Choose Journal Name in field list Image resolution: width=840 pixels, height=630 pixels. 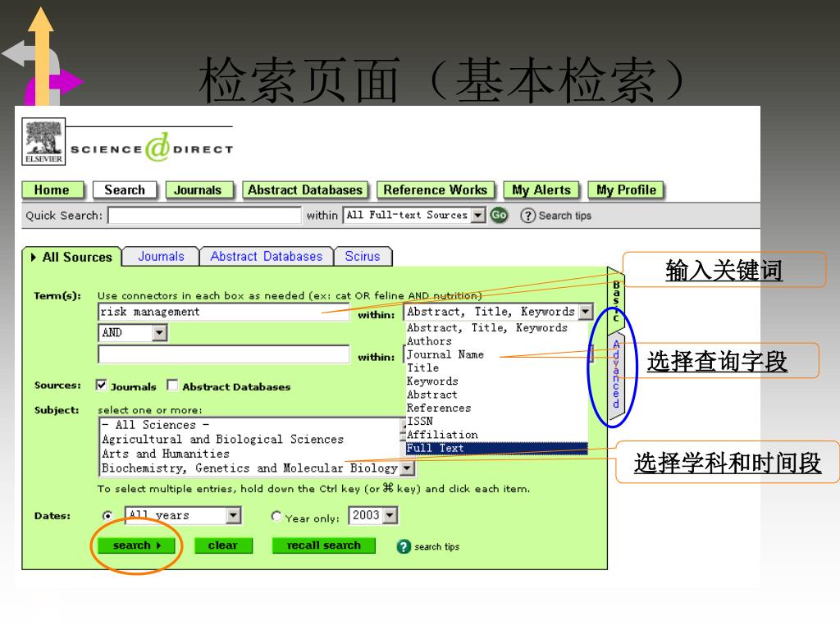[445, 354]
